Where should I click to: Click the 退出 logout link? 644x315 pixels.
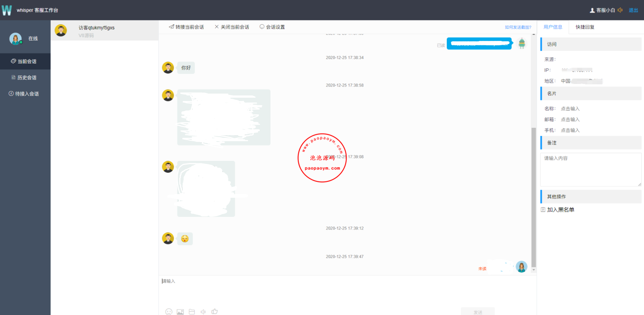(x=633, y=10)
